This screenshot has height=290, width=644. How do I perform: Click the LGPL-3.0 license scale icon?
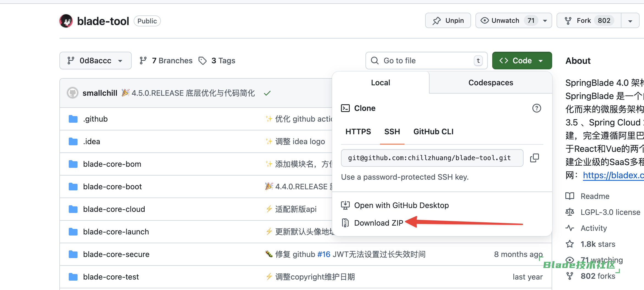tap(569, 212)
